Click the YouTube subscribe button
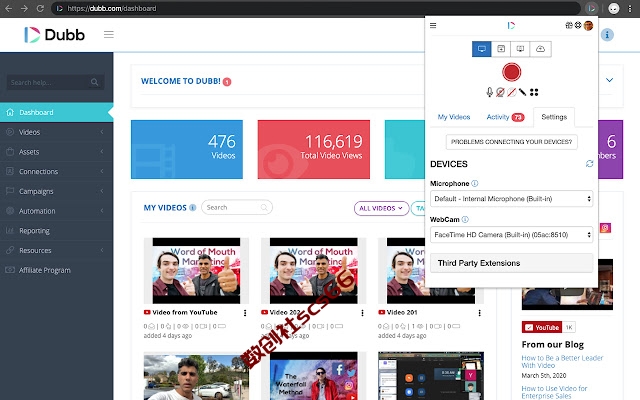Viewport: 640px width, 400px height. pyautogui.click(x=542, y=327)
